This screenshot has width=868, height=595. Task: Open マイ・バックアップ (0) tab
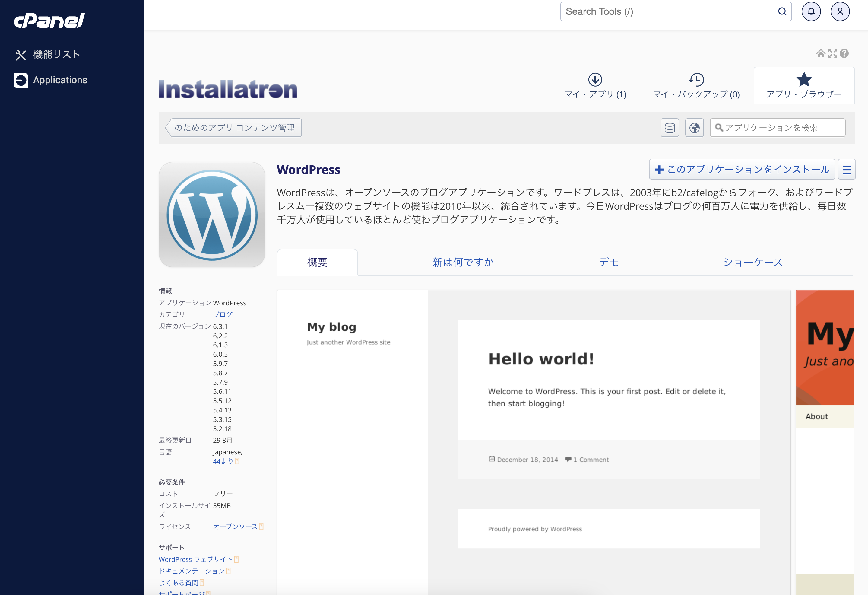click(696, 86)
